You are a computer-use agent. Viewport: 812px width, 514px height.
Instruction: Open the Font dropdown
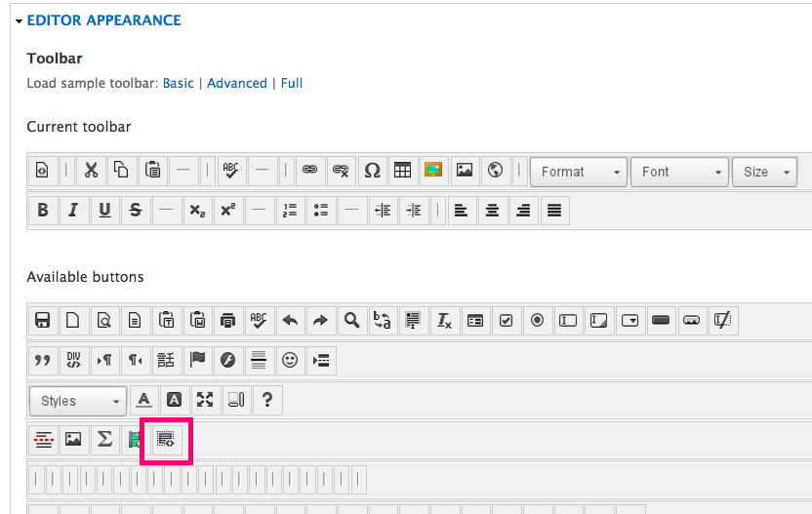[x=679, y=172]
